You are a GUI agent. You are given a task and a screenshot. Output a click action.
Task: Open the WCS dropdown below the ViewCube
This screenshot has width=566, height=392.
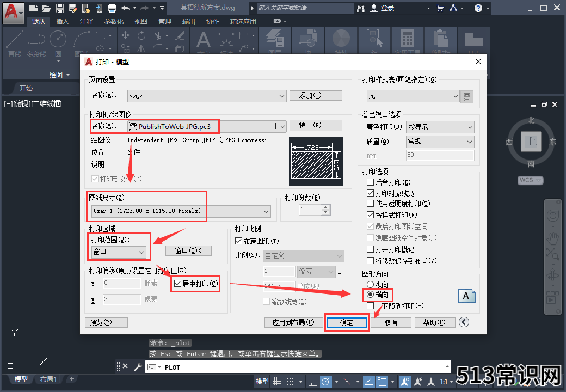click(531, 180)
